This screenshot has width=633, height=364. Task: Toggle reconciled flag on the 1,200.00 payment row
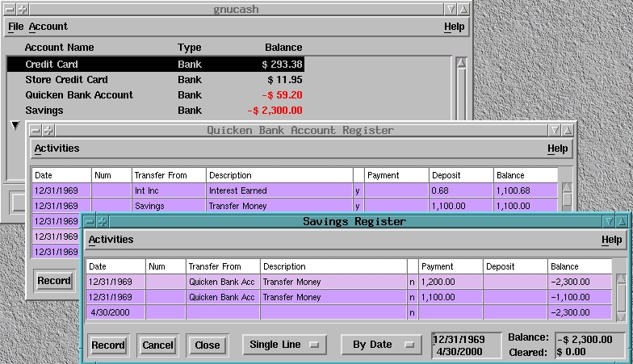tap(413, 282)
